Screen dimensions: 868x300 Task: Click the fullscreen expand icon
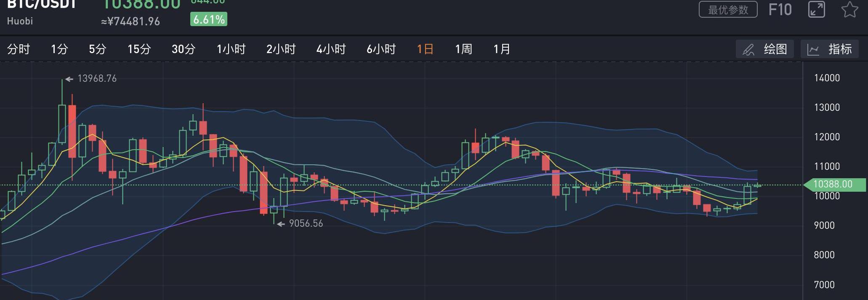pyautogui.click(x=816, y=9)
